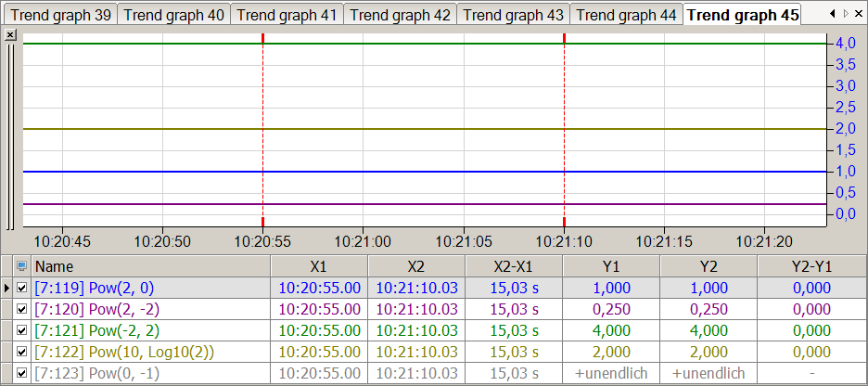Switch to the Trend graph 40 tab

tap(173, 15)
